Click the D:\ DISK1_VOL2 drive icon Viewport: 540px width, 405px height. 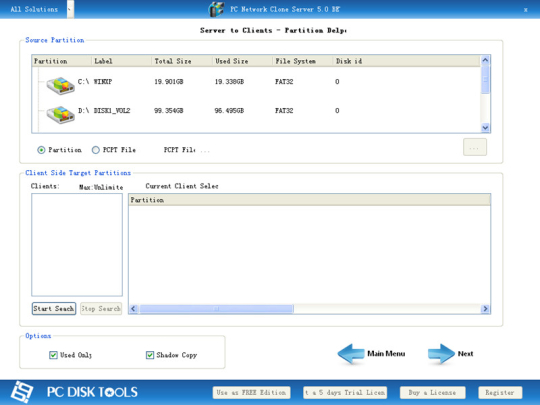61,115
